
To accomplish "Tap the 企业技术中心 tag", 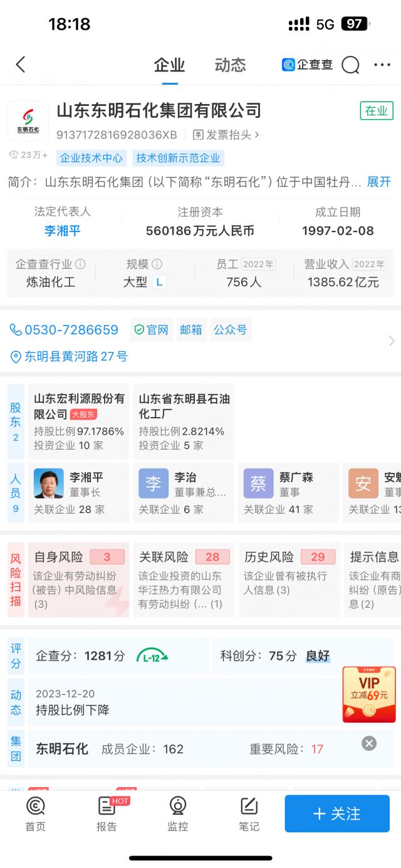I will (x=91, y=158).
